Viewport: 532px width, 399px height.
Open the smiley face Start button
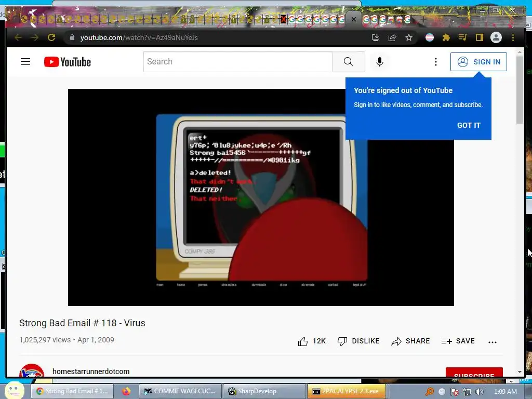[x=14, y=391]
